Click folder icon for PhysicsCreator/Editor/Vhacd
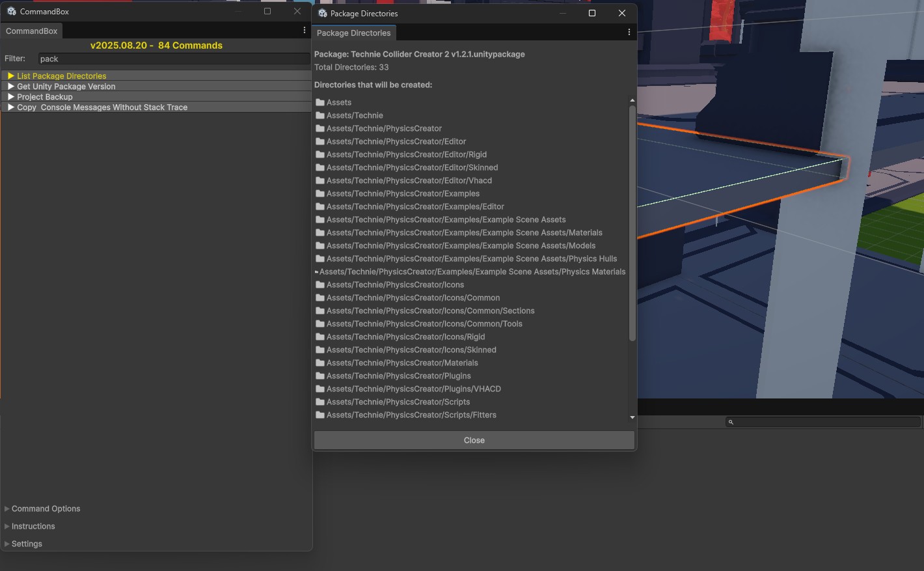 point(320,180)
